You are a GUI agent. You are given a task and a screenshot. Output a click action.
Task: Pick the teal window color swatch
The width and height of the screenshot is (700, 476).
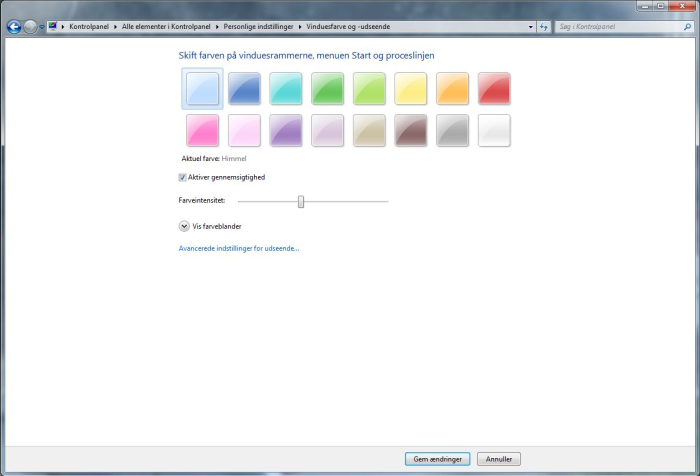click(x=286, y=88)
